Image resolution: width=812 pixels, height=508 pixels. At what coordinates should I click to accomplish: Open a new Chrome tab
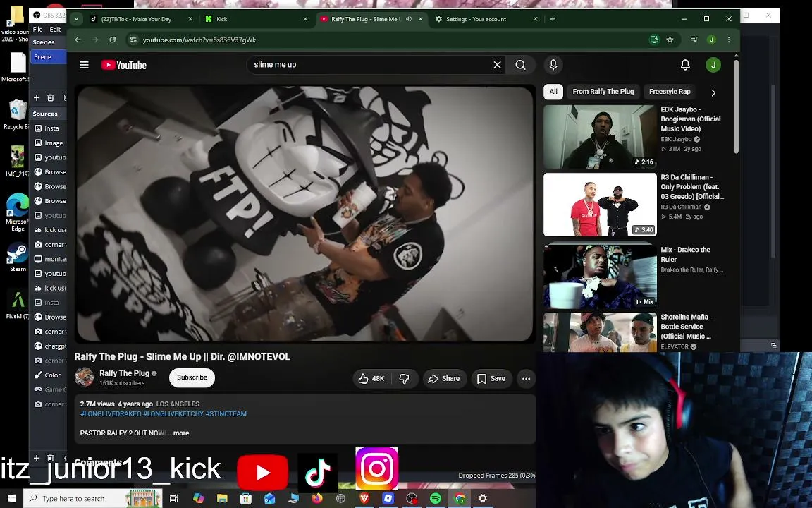point(553,18)
